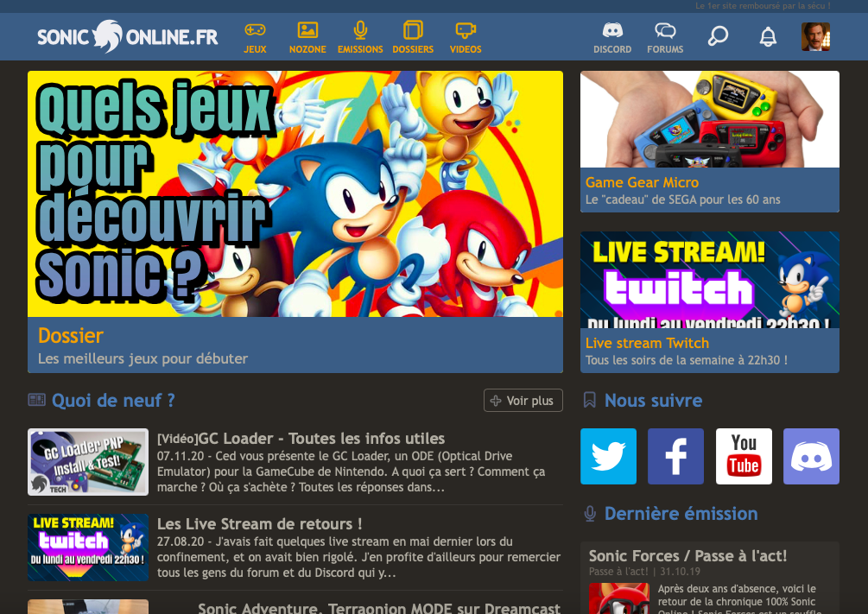This screenshot has width=868, height=614.
Task: Show notifications with the bell icon
Action: (768, 36)
